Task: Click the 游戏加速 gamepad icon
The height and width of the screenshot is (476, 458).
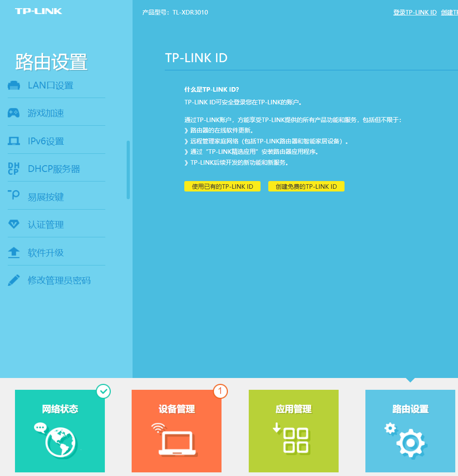Action: click(x=14, y=113)
